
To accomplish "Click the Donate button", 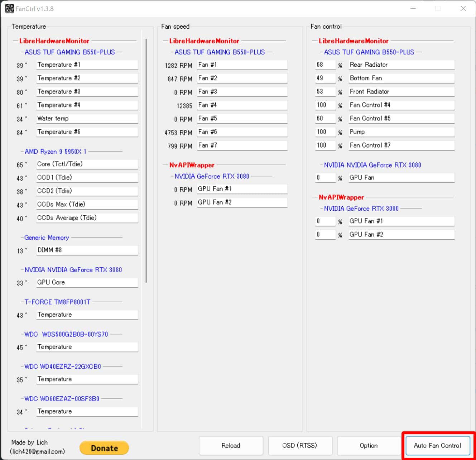I will tap(104, 448).
